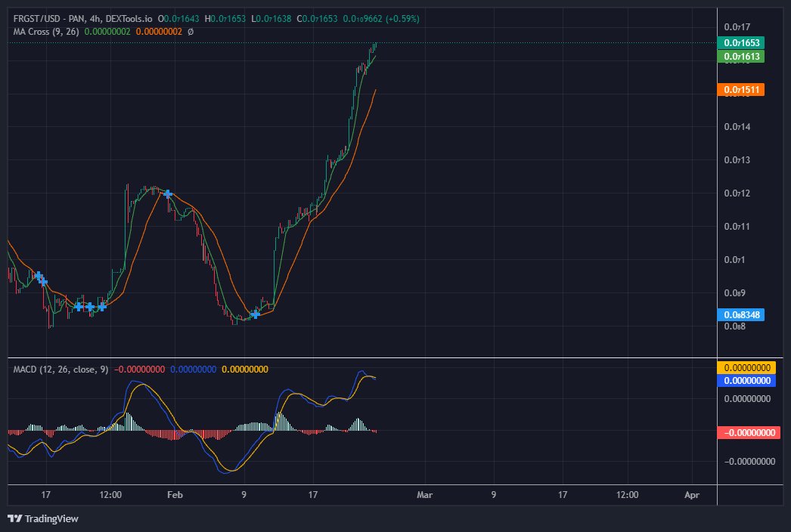Click the 0.0₇13 price axis label

pos(737,160)
